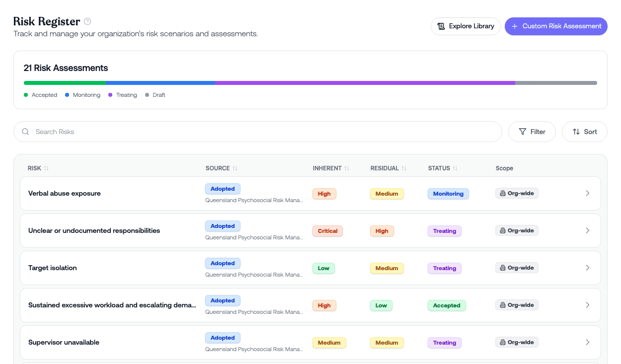Click building icon in Verbal abuse exposure scope

pos(502,193)
